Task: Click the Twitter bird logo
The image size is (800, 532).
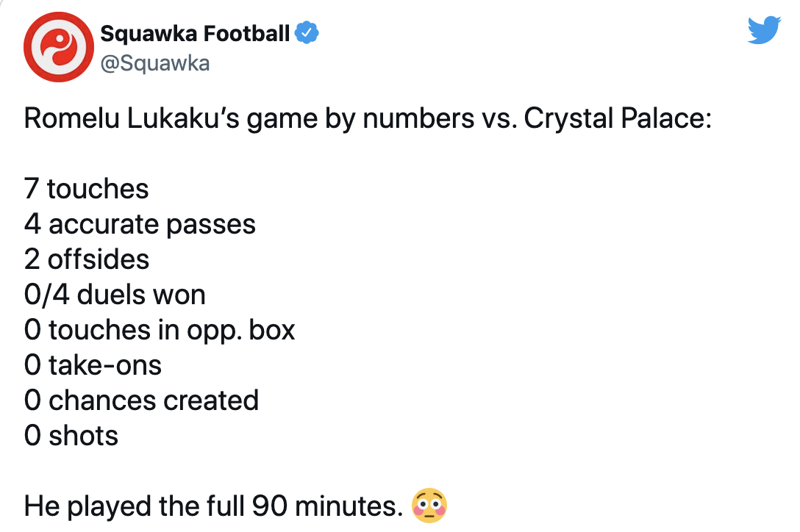Action: click(763, 32)
